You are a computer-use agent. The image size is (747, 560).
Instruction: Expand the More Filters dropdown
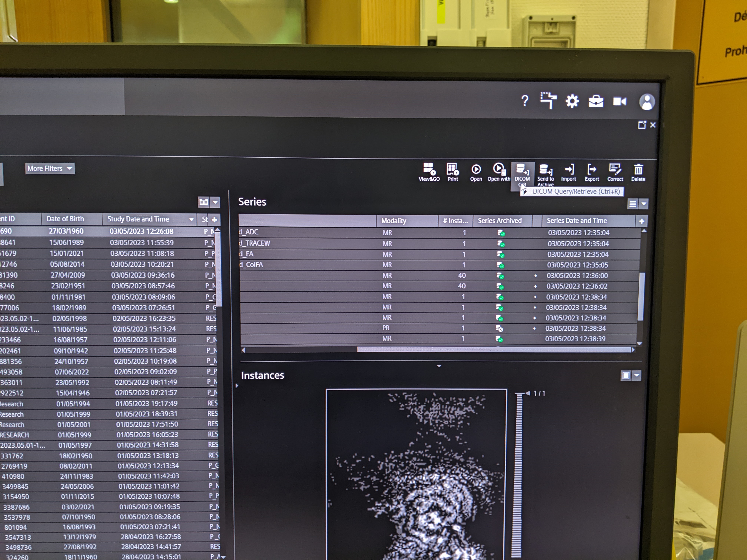50,169
